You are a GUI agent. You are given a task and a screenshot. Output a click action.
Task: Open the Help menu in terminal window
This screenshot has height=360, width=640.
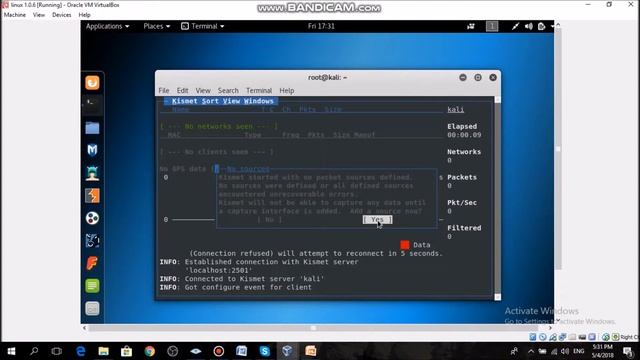click(x=287, y=91)
